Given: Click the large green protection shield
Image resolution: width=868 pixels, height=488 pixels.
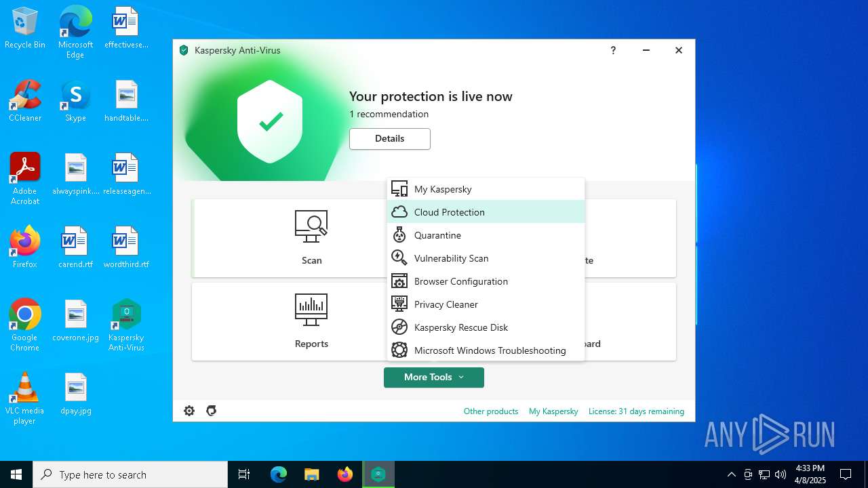Looking at the screenshot, I should (270, 122).
